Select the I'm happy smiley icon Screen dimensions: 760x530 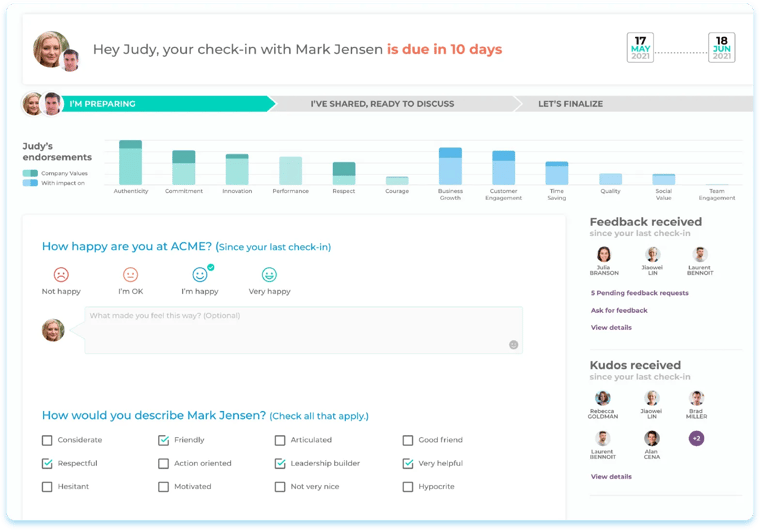[200, 275]
